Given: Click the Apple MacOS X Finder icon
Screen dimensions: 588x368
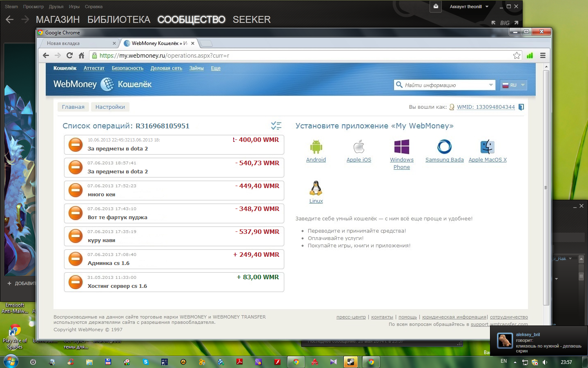Looking at the screenshot, I should click(488, 146).
